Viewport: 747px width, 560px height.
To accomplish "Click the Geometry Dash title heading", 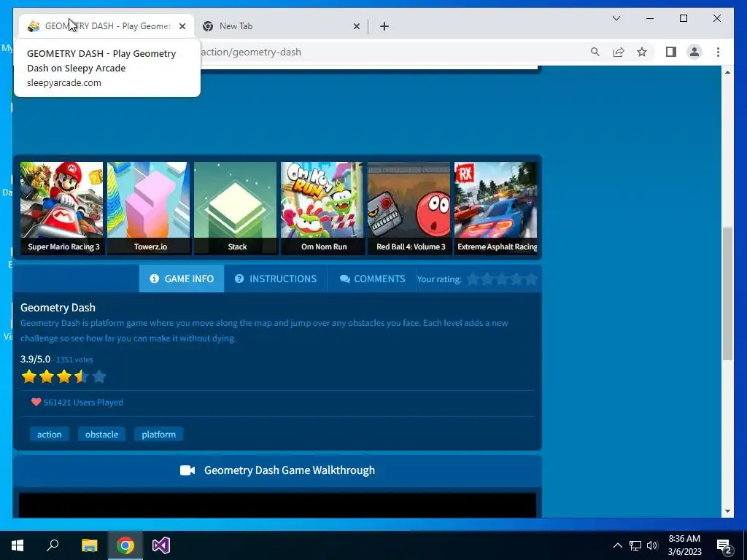I will pos(58,308).
